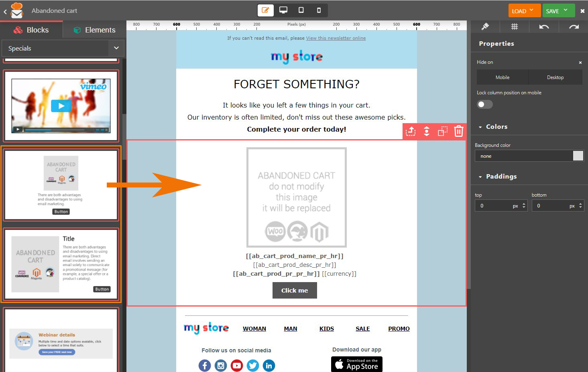Click the SALE footer menu link
588x372 pixels.
tap(363, 329)
